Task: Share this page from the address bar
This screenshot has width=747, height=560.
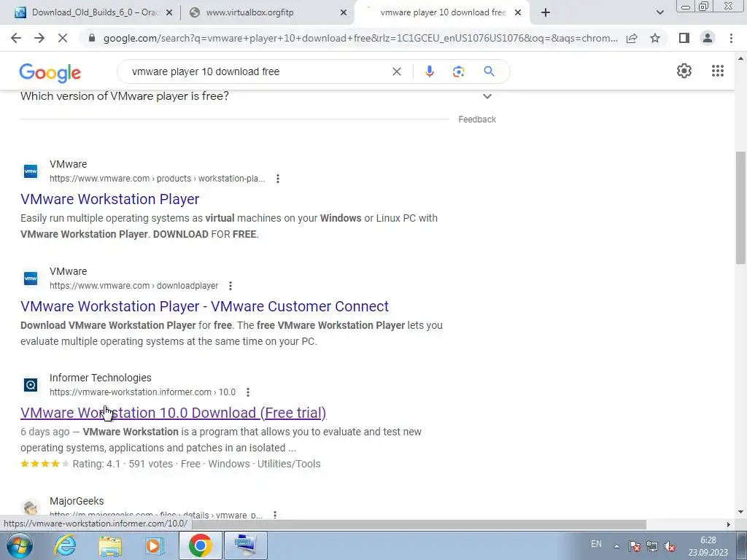Action: [632, 38]
